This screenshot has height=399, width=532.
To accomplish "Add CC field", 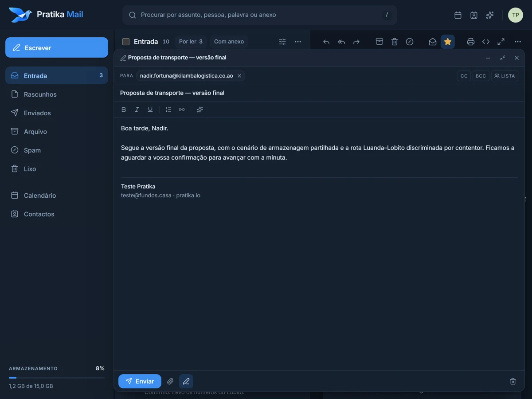I will pos(464,76).
